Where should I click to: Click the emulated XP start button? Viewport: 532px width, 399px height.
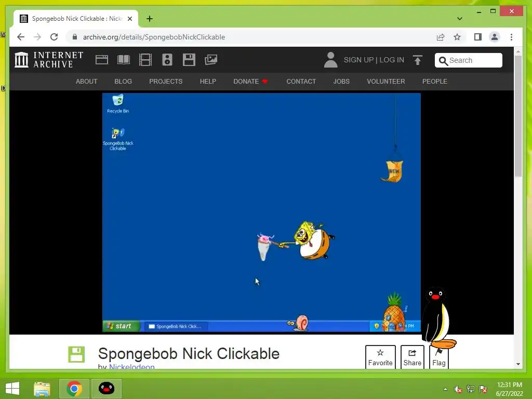point(121,326)
